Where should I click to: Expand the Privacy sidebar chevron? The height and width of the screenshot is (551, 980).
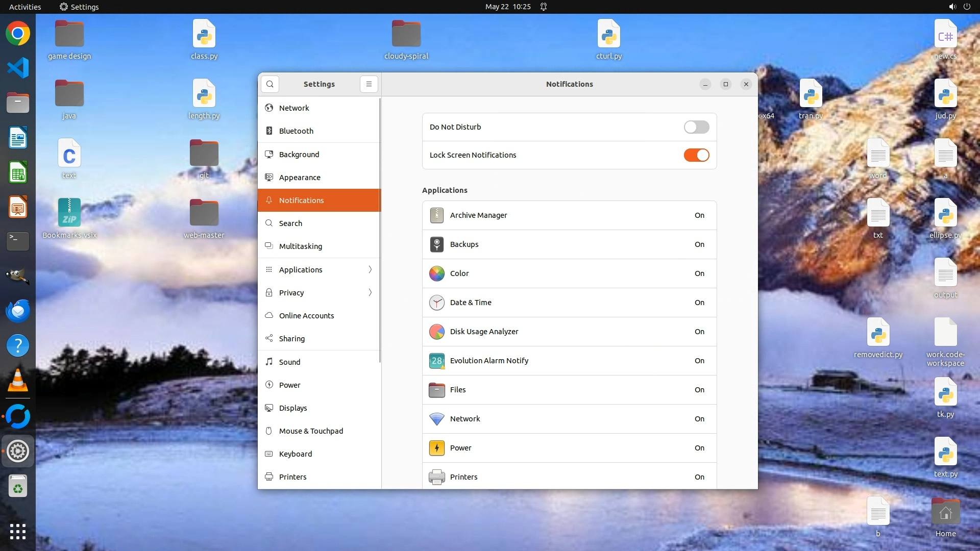tap(370, 292)
